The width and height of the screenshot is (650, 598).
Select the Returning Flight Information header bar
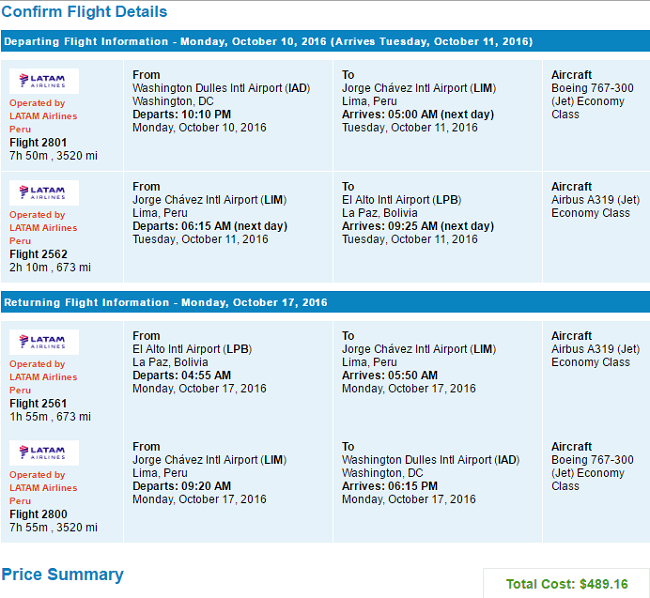coord(325,303)
